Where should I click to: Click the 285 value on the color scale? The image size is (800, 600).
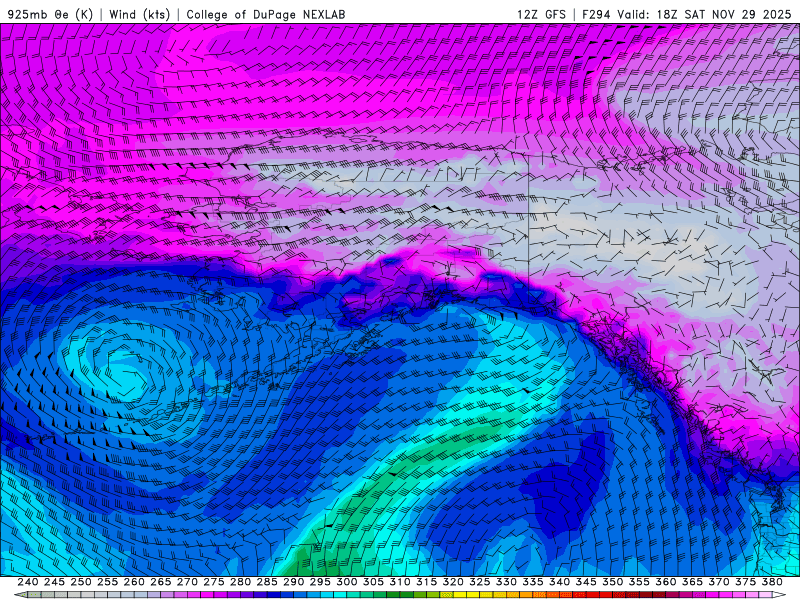tap(267, 582)
